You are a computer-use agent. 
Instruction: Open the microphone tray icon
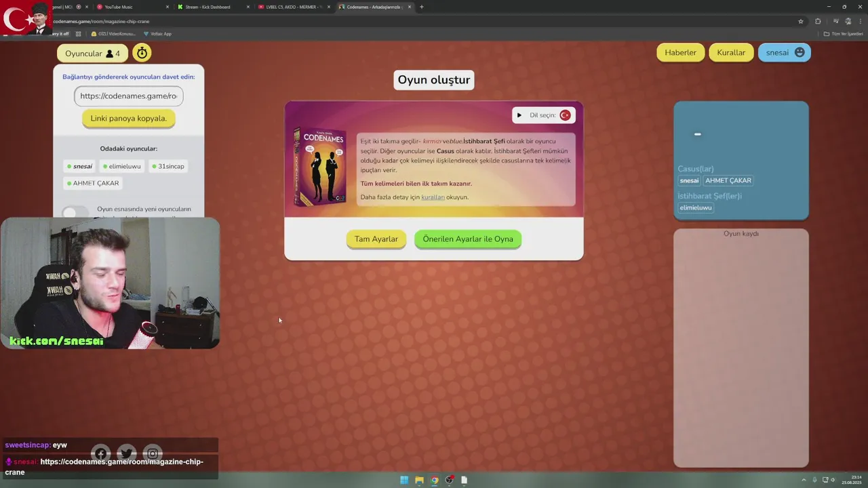(816, 480)
